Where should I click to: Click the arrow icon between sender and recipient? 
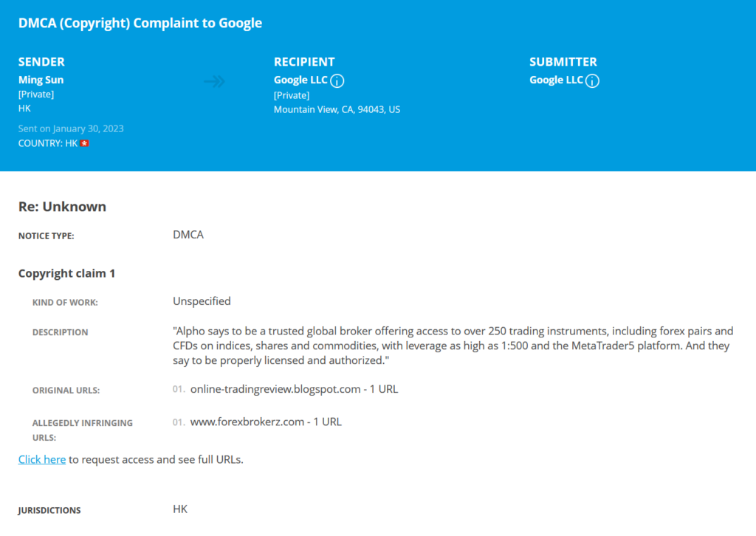point(215,81)
